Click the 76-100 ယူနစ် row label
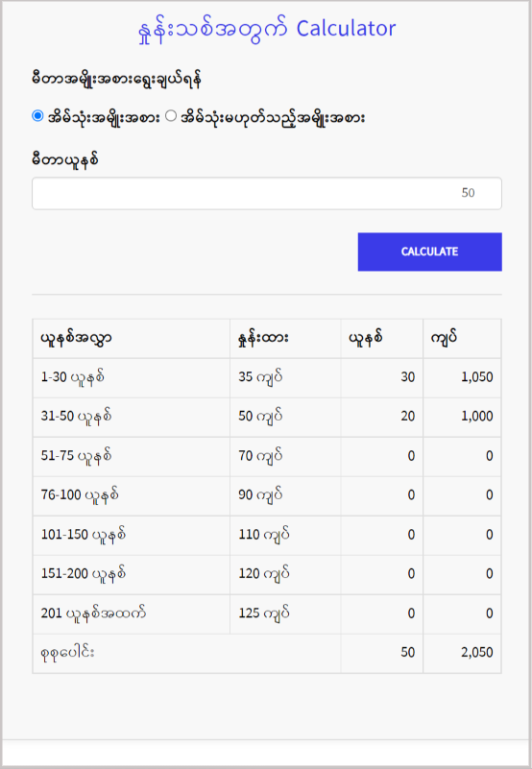 coord(80,495)
